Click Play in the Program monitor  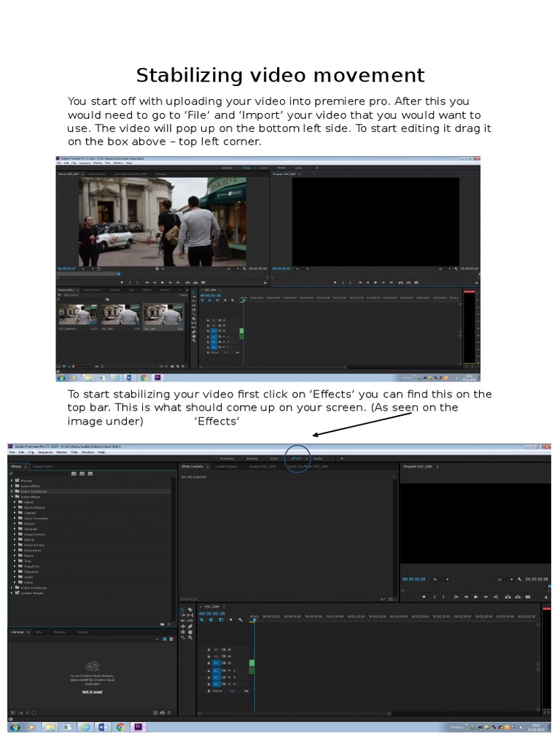(x=475, y=597)
